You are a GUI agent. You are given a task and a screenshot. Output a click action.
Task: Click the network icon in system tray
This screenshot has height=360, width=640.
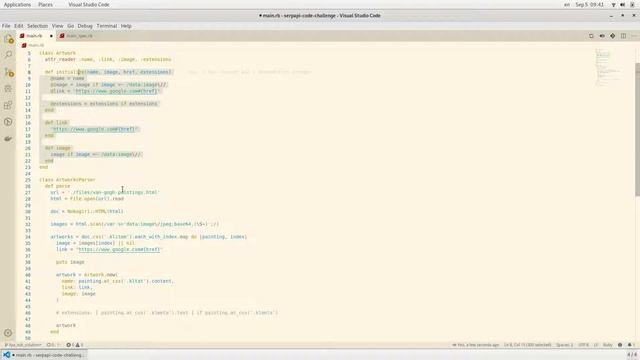tap(613, 5)
